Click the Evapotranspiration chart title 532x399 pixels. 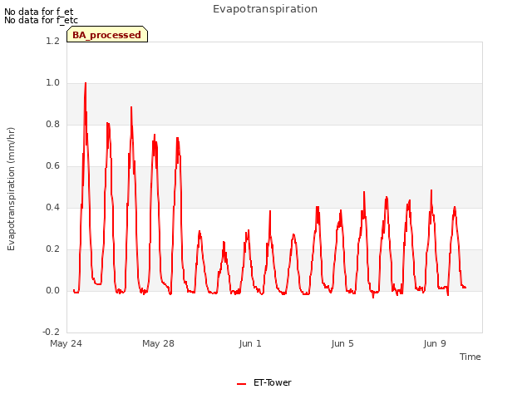265,9
